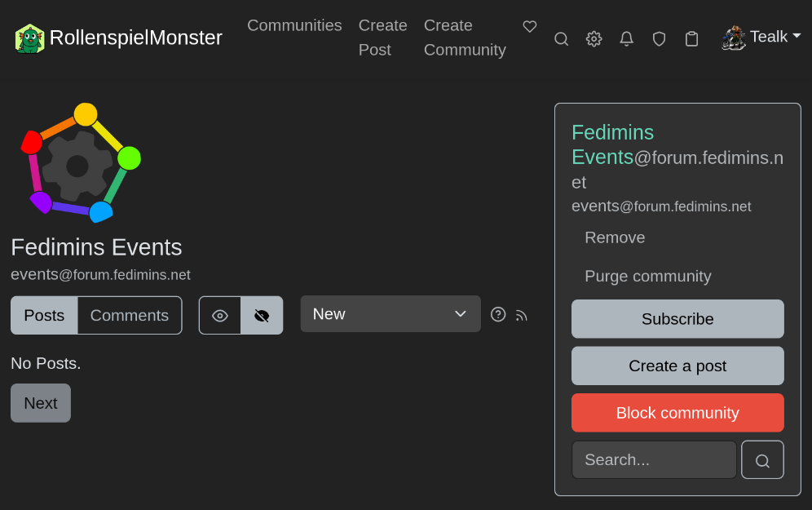The width and height of the screenshot is (812, 510).
Task: Open Create Community from navbar
Action: click(x=465, y=38)
